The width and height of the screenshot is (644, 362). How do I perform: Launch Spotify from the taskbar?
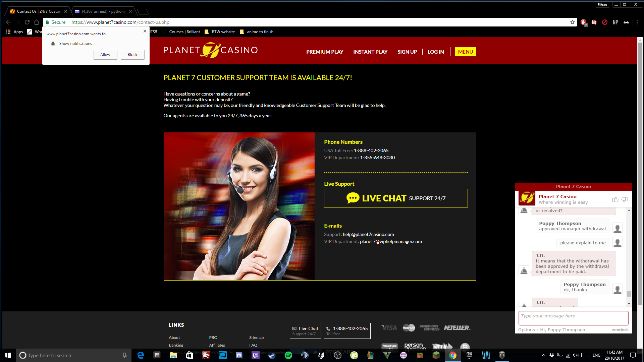point(288,355)
